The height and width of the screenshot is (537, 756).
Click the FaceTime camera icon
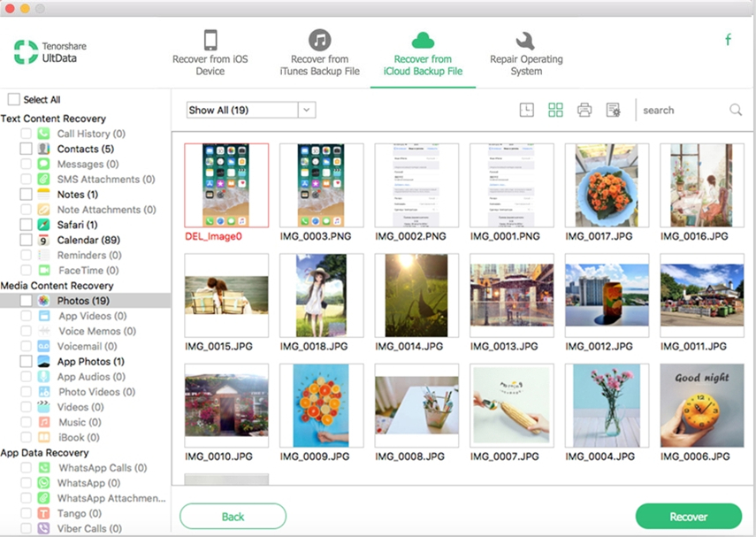[44, 270]
